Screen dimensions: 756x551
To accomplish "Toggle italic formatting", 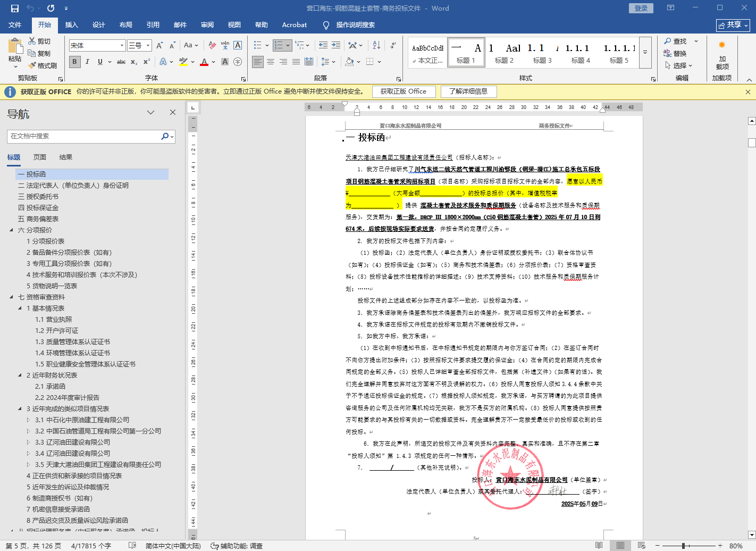I will pyautogui.click(x=87, y=62).
